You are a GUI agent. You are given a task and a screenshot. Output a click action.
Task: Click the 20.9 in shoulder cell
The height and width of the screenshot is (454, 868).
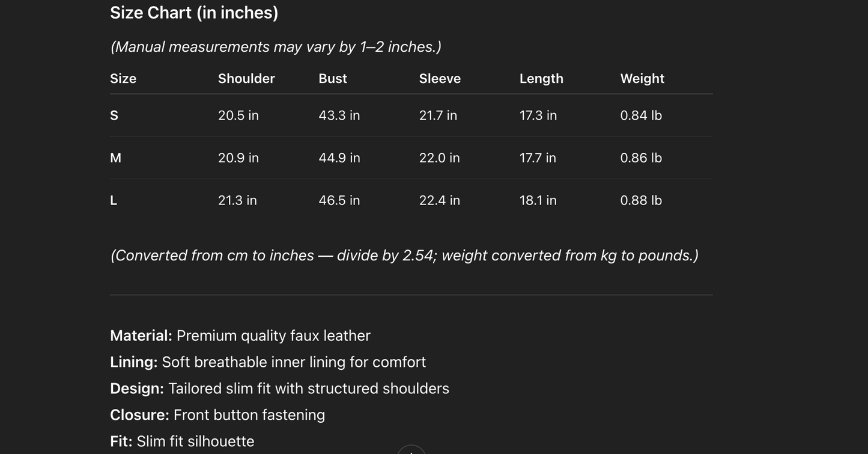(x=238, y=158)
